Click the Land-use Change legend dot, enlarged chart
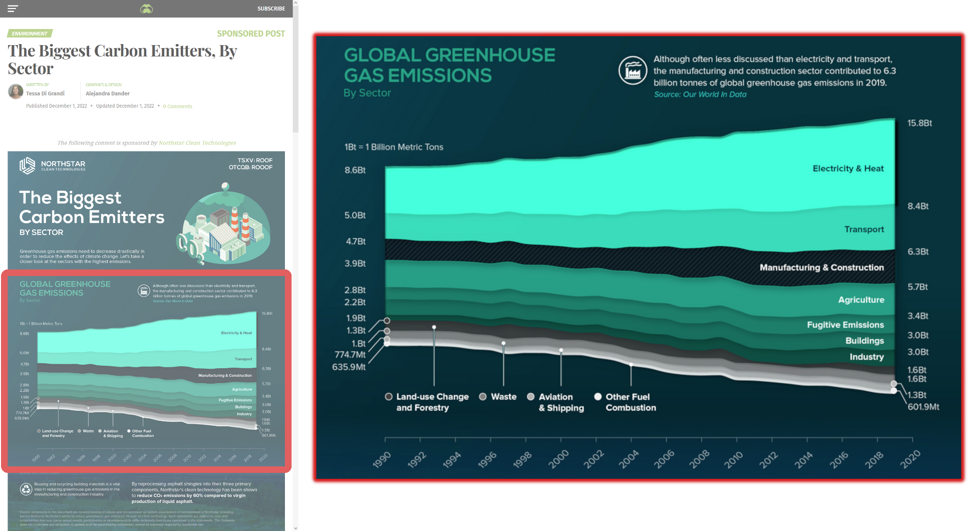Screen dimensions: 980x531 pos(389,396)
